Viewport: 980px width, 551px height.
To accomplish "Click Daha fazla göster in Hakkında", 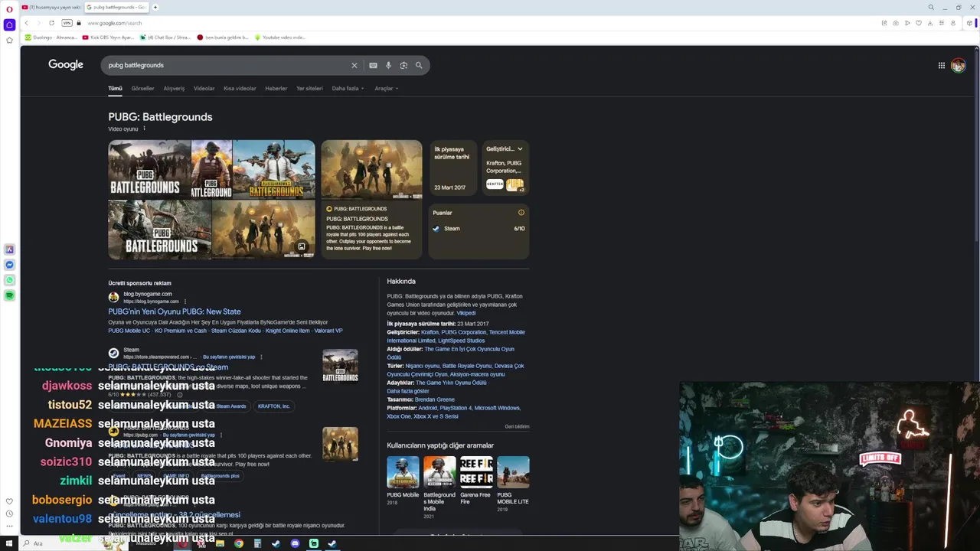I will coord(408,391).
